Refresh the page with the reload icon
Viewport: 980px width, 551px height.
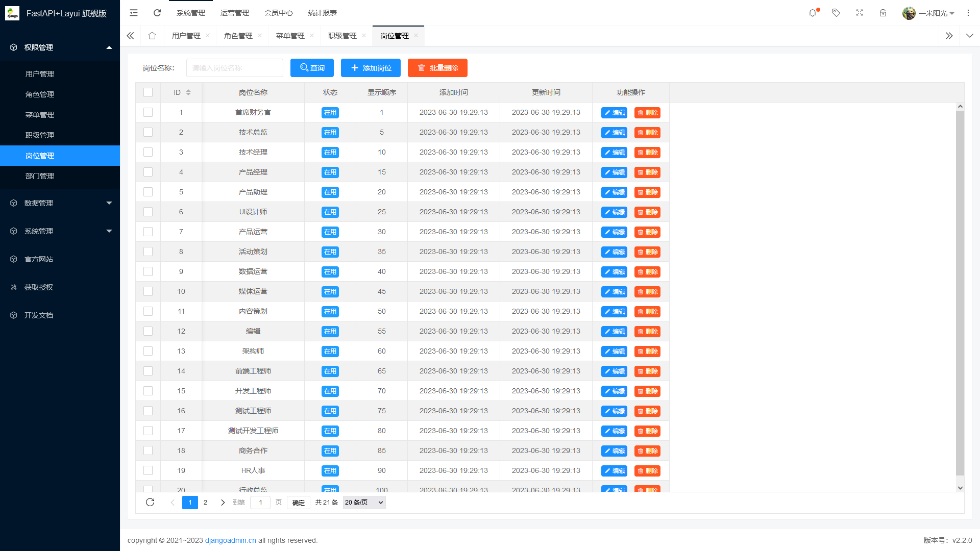pos(157,13)
